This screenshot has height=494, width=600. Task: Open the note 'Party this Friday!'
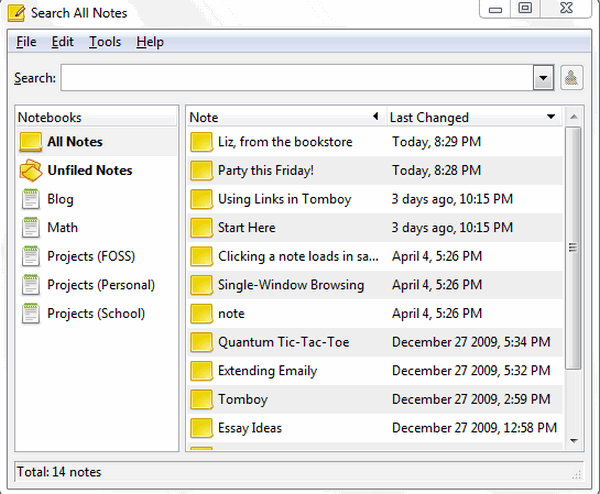pyautogui.click(x=266, y=170)
